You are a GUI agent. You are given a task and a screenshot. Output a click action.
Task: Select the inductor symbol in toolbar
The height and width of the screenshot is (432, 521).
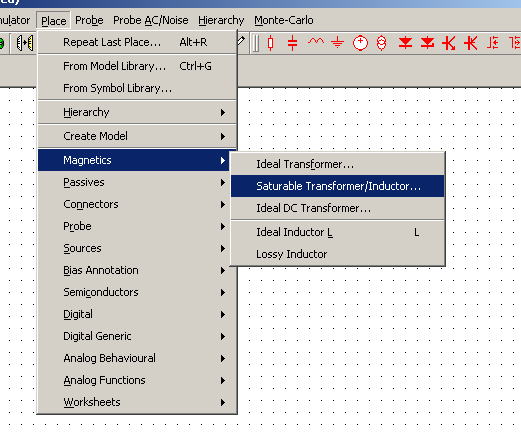point(316,41)
